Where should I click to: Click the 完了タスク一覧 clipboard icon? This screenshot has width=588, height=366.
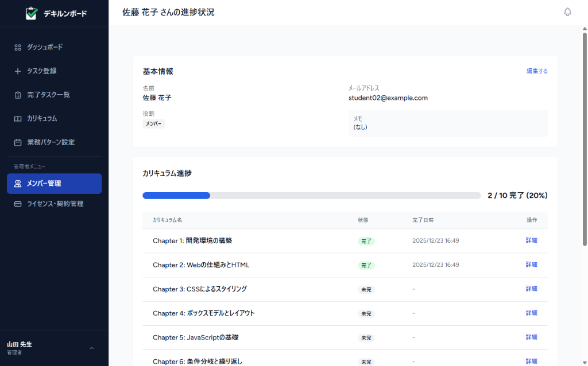pos(18,95)
